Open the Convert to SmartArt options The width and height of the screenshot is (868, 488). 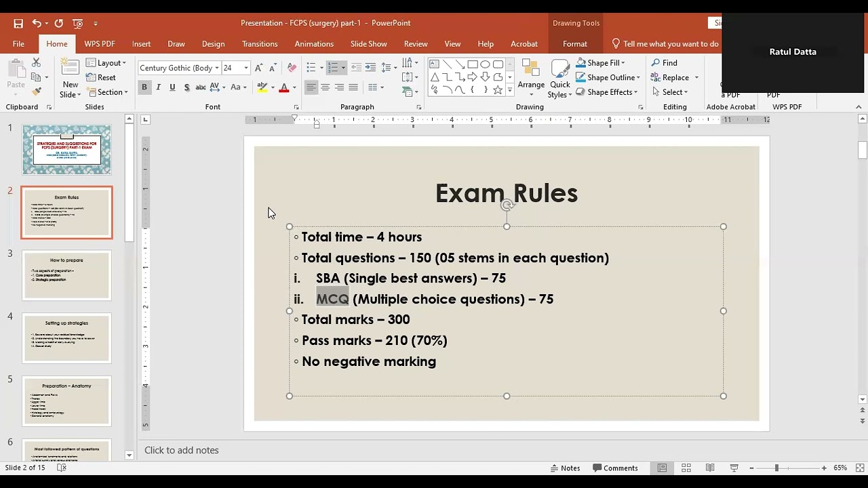pyautogui.click(x=410, y=91)
